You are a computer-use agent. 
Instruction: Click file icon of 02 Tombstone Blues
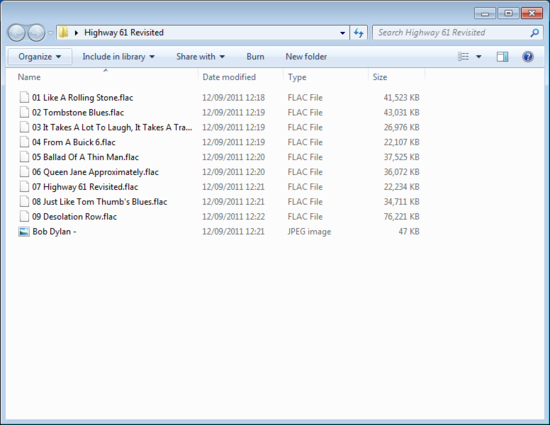pyautogui.click(x=24, y=112)
